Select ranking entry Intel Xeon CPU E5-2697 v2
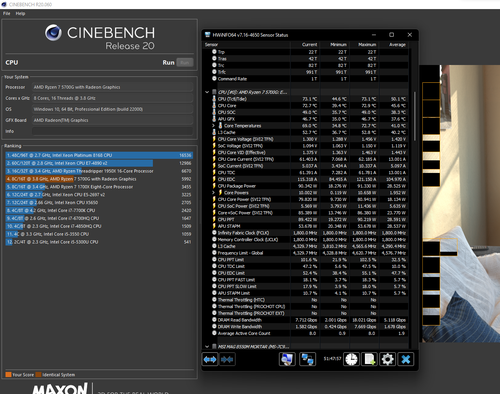Image resolution: width=500 pixels, height=394 pixels. 99,195
